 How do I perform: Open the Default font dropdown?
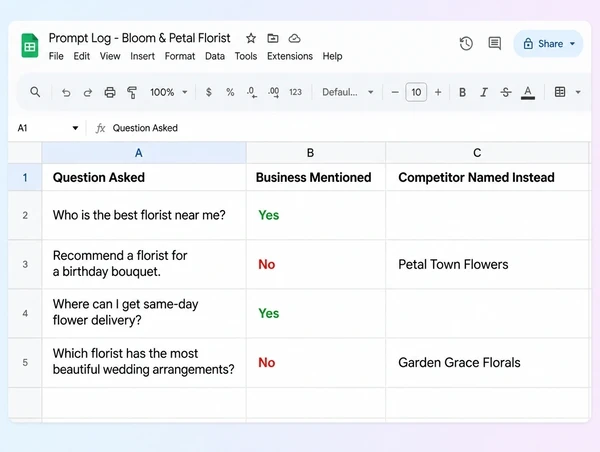pyautogui.click(x=347, y=92)
